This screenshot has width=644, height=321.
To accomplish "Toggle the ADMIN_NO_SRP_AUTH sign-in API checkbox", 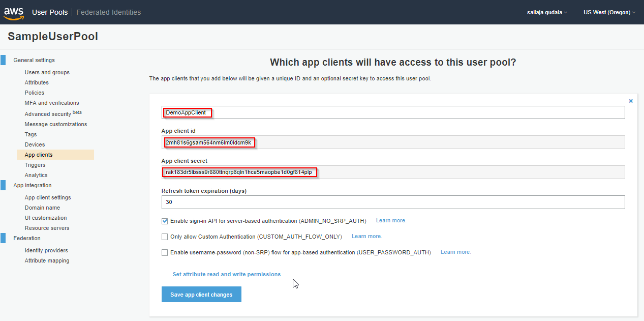I will click(x=165, y=221).
